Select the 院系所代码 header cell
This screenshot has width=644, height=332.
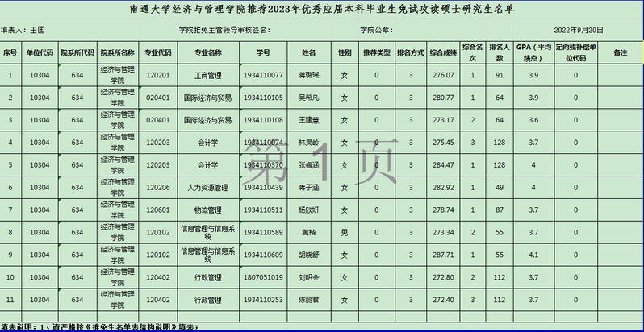77,52
